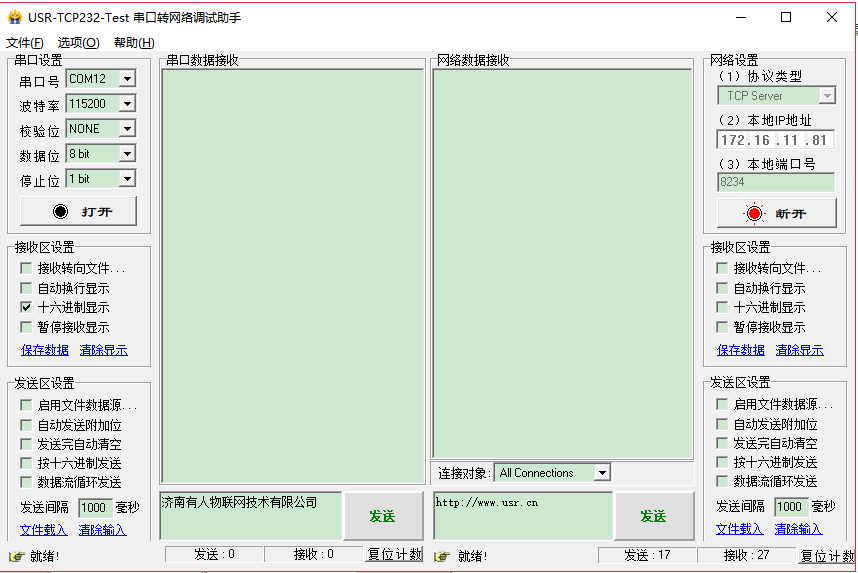Click the left status bar ready icon
Screen dimensions: 858x573
16,556
